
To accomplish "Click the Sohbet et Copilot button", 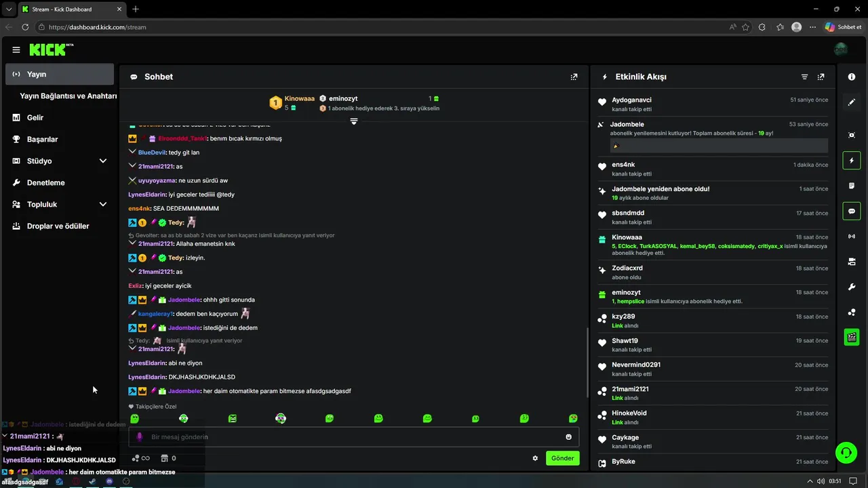I will pos(843,27).
